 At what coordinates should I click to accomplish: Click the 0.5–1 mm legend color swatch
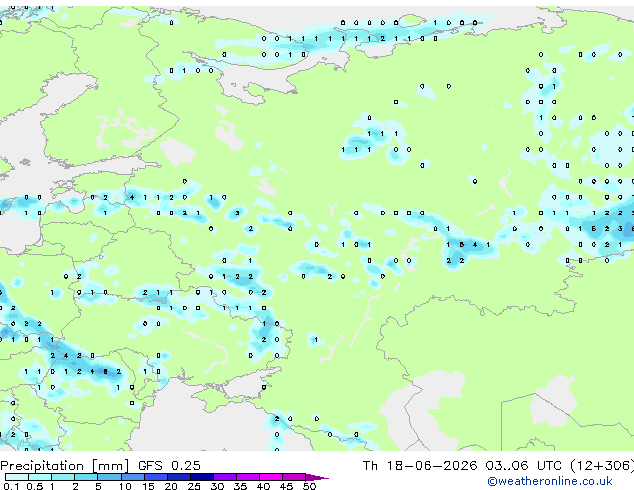(40, 477)
